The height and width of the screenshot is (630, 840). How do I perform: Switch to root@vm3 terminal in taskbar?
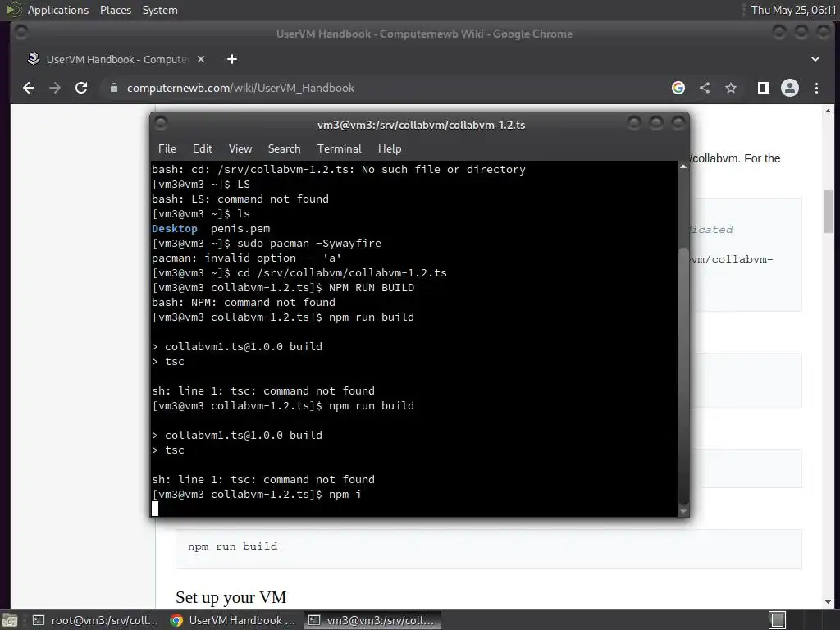(95, 620)
